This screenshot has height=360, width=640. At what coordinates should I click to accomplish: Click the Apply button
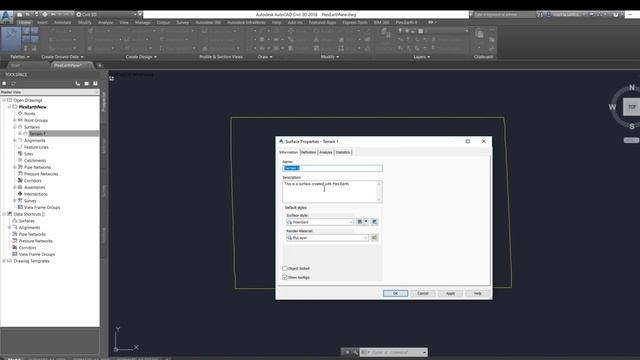(x=450, y=293)
